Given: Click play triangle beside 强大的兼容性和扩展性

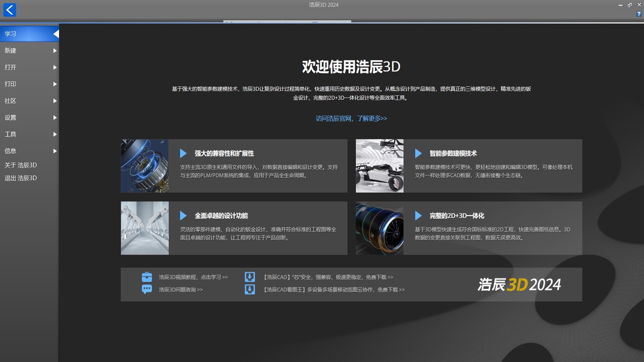Looking at the screenshot, I should (x=183, y=153).
